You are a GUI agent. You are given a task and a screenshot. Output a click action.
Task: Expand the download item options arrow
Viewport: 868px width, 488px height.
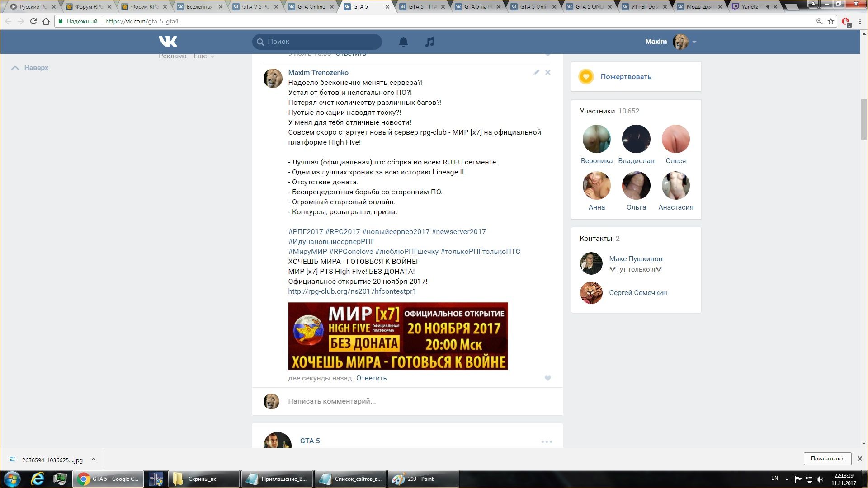coord(94,460)
